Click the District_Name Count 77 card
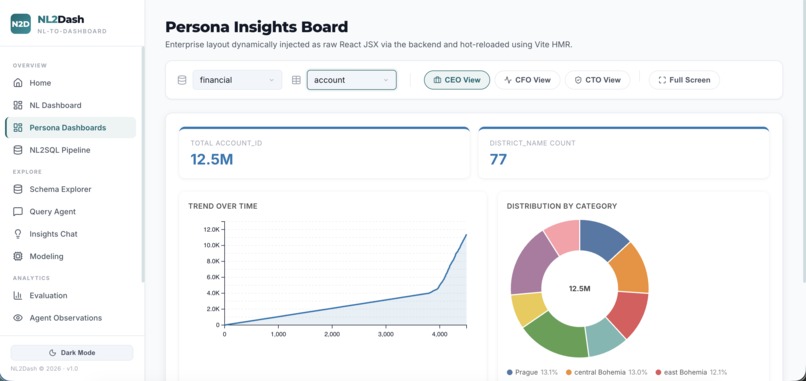 point(624,153)
